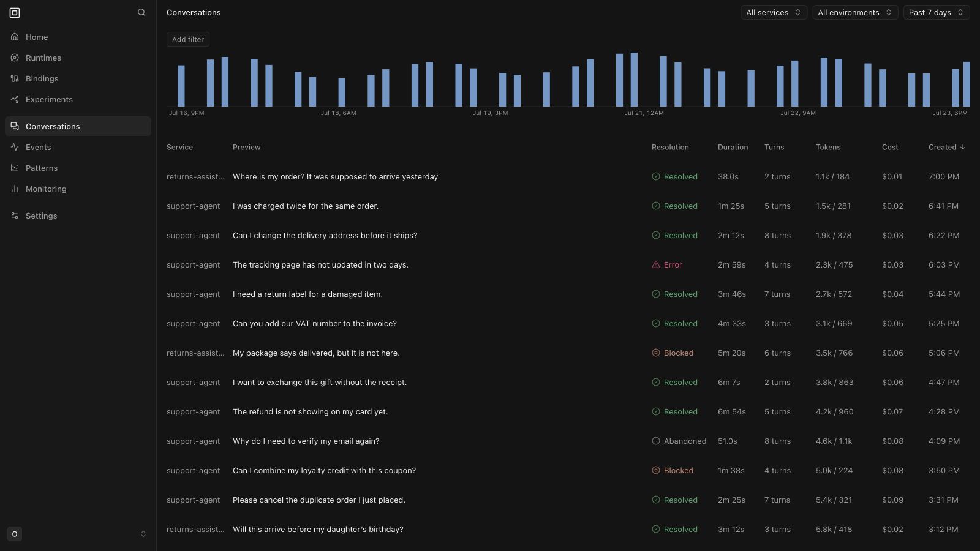Select the tallest histogram bar near Jul 21
This screenshot has width=980, height=551.
(x=634, y=80)
